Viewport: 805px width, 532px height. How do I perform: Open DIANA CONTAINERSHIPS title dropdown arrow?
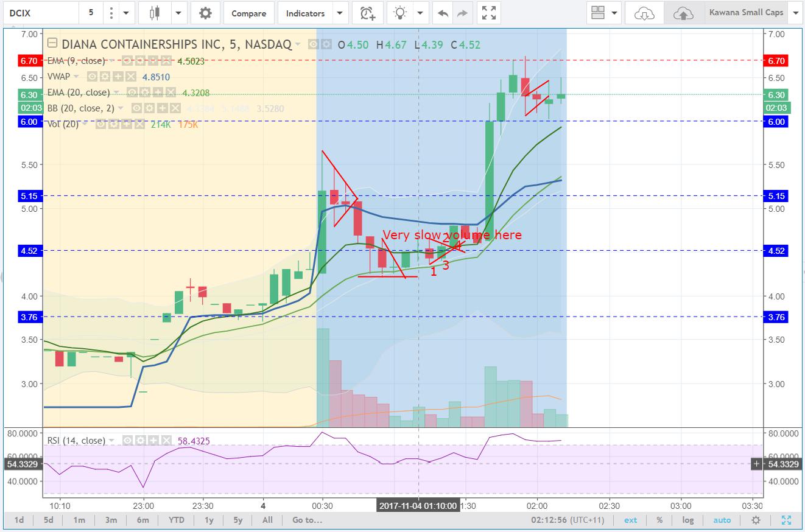(x=297, y=44)
